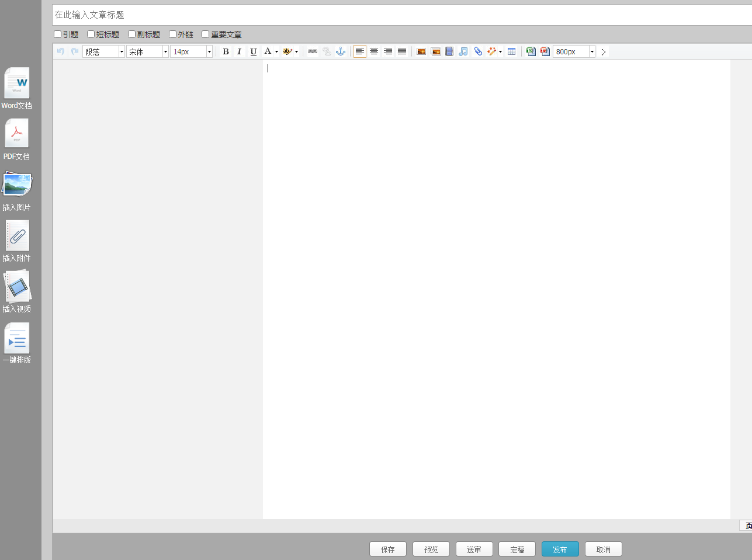Viewport: 752px width, 560px height.
Task: Insert a table from the toolbar
Action: 511,52
